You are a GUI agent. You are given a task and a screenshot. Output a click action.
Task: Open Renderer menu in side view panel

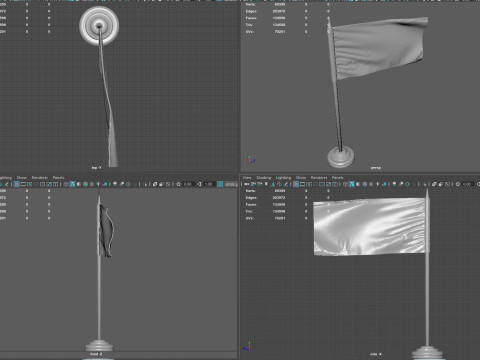point(319,177)
